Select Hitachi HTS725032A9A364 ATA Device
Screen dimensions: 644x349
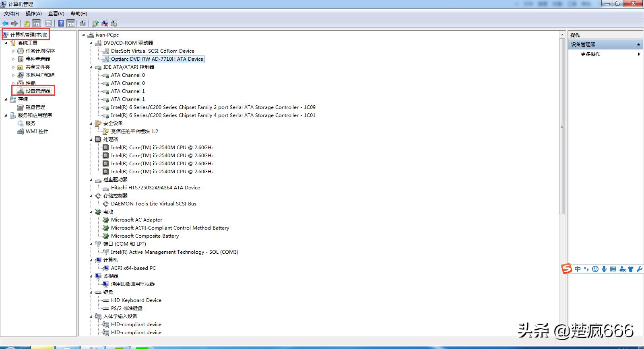click(x=155, y=188)
